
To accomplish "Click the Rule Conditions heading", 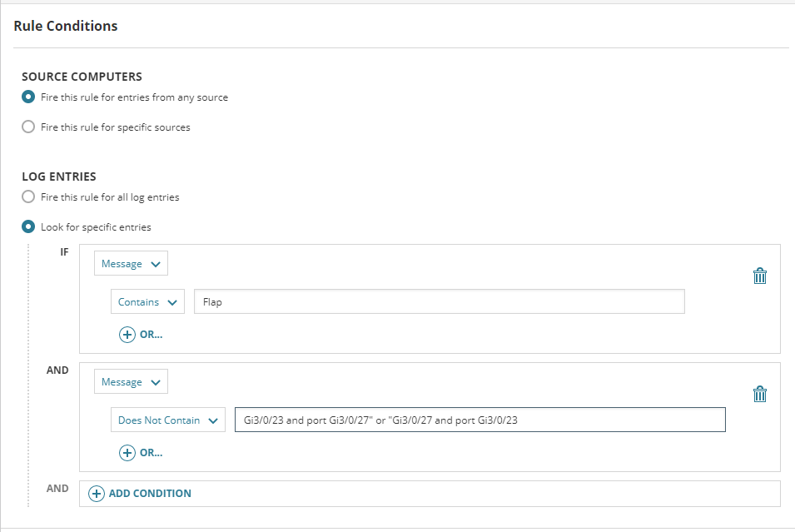I will [66, 26].
